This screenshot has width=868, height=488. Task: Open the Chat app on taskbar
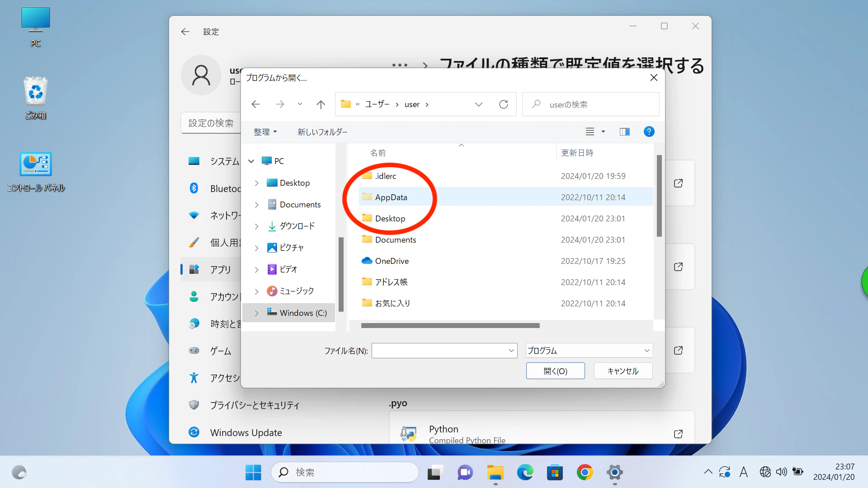pos(465,472)
